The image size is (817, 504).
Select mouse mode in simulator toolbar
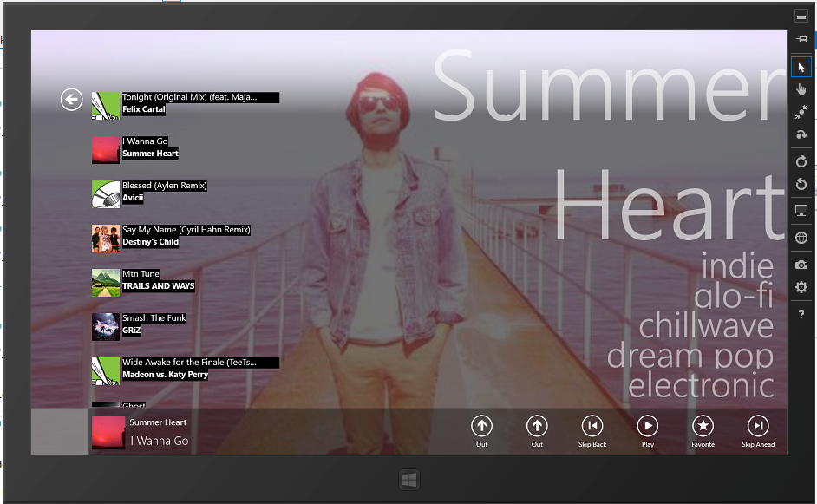(x=801, y=67)
